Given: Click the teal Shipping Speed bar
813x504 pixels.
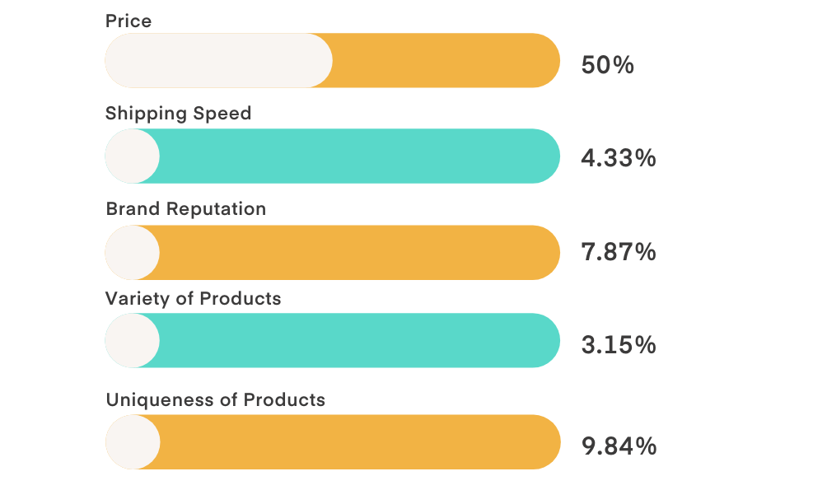Looking at the screenshot, I should 358,156.
